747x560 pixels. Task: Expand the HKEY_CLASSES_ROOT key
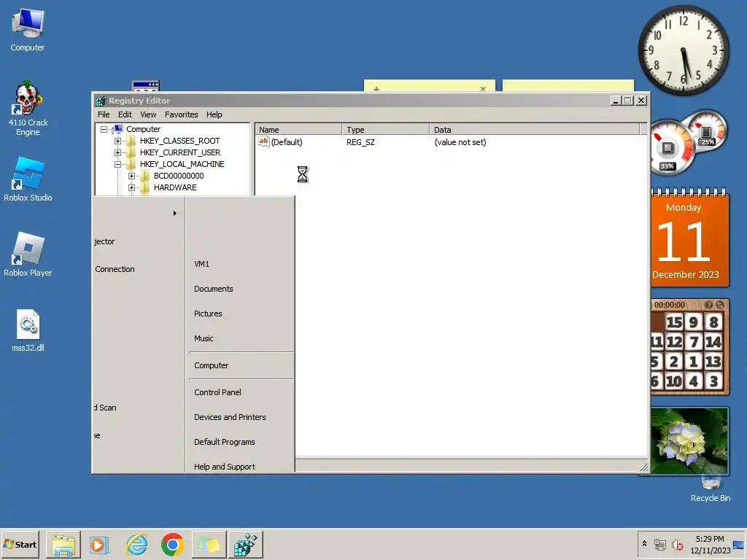117,141
